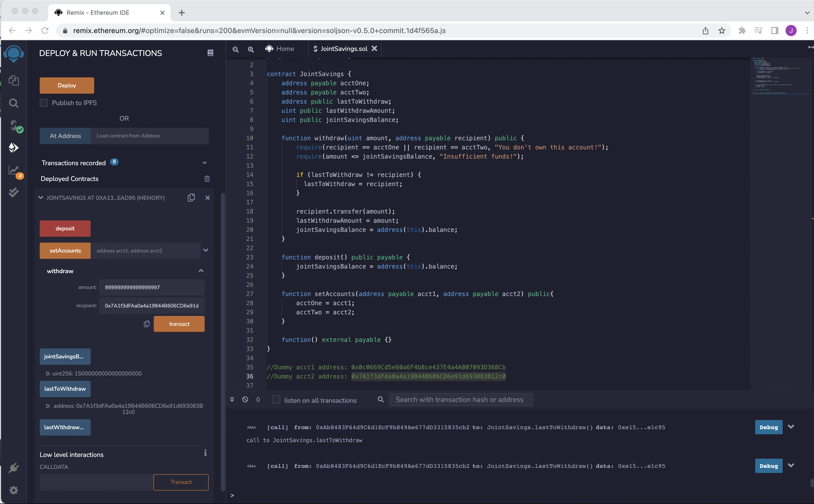
Task: Copy the JointSavings contract address
Action: (191, 198)
